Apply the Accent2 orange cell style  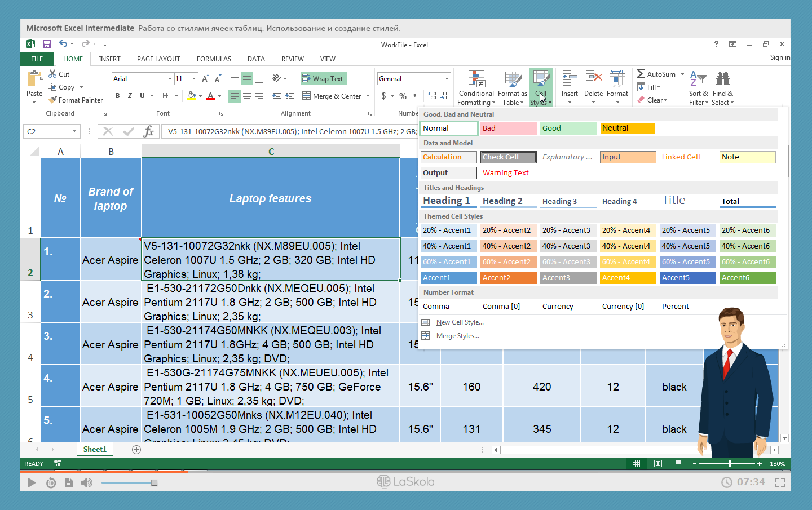coord(507,278)
